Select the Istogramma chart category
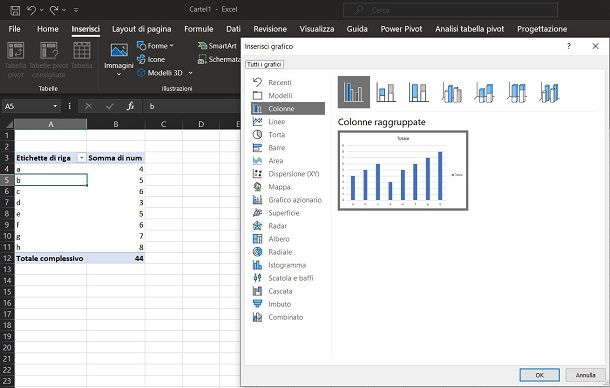This screenshot has width=610, height=388. click(288, 265)
